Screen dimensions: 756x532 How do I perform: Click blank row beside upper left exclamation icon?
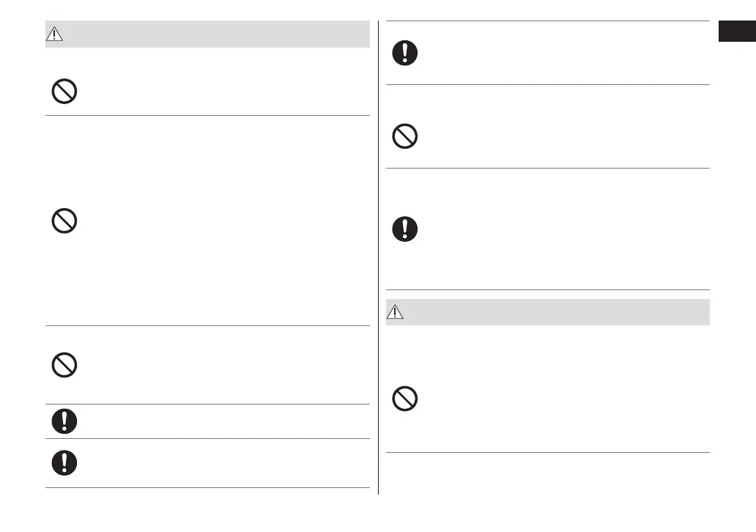(x=220, y=421)
